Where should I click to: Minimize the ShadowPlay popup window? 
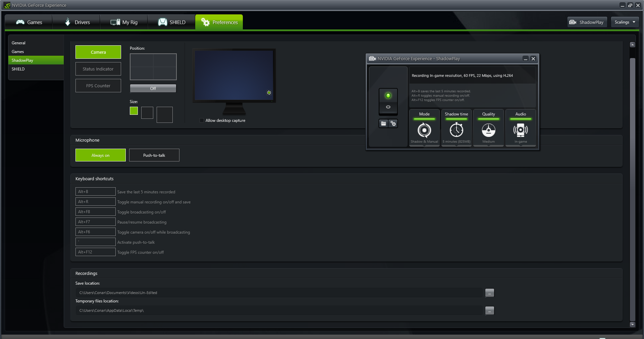tap(526, 59)
